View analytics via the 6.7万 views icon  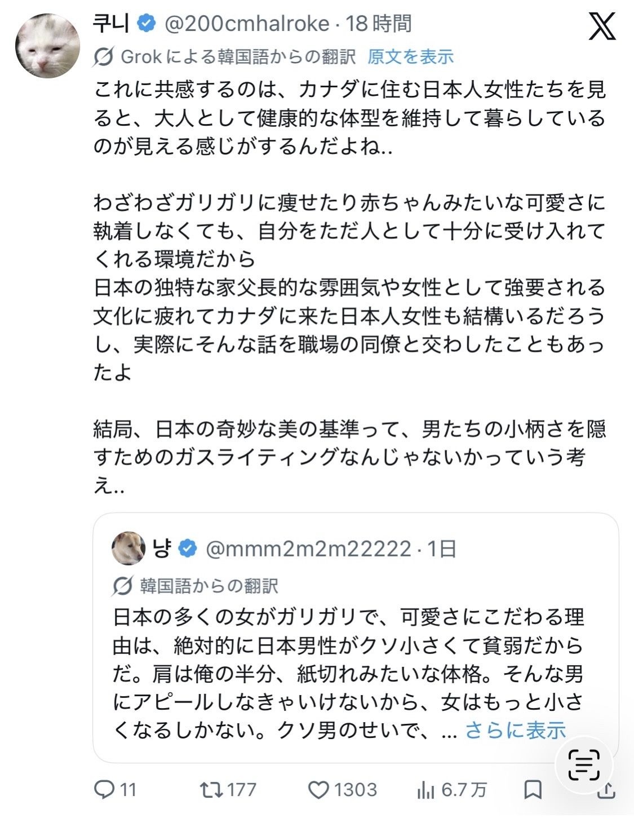pos(425,790)
